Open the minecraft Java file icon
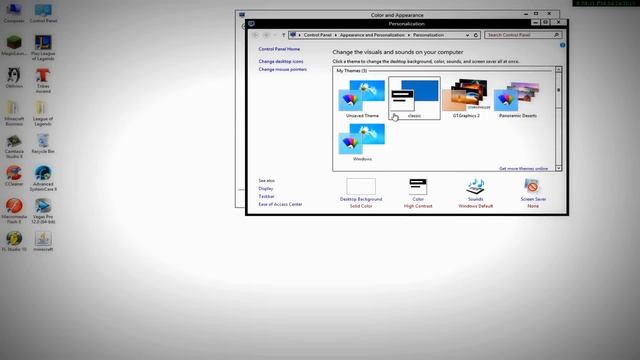The height and width of the screenshot is (360, 640). click(43, 241)
